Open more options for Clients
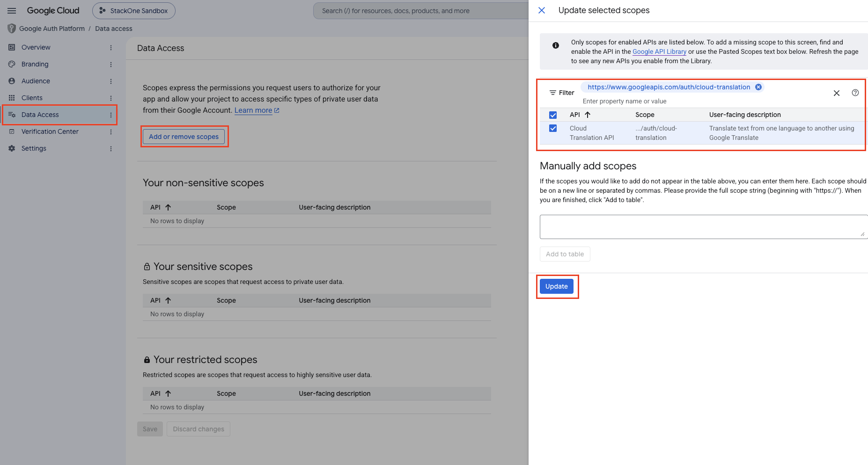 pyautogui.click(x=111, y=98)
